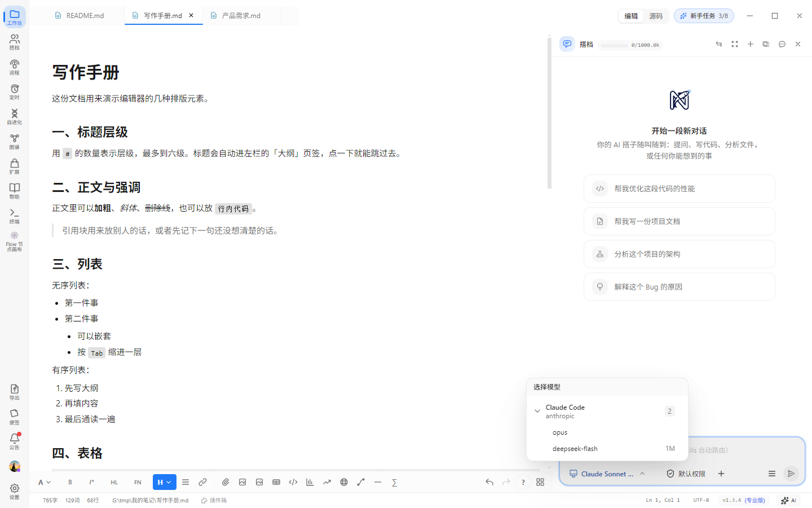
Task: Click the attachment paperclip icon
Action: point(226,482)
